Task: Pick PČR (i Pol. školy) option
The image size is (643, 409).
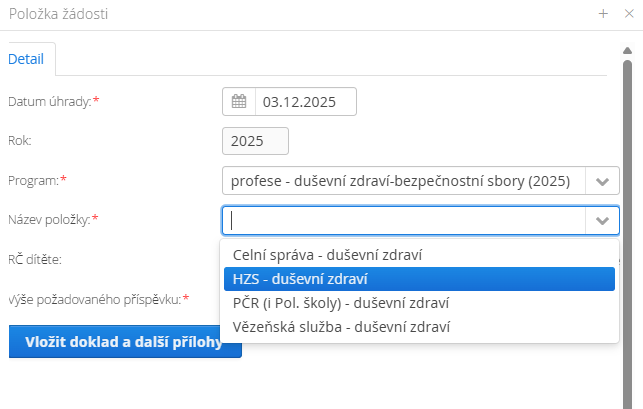Action: tap(341, 303)
